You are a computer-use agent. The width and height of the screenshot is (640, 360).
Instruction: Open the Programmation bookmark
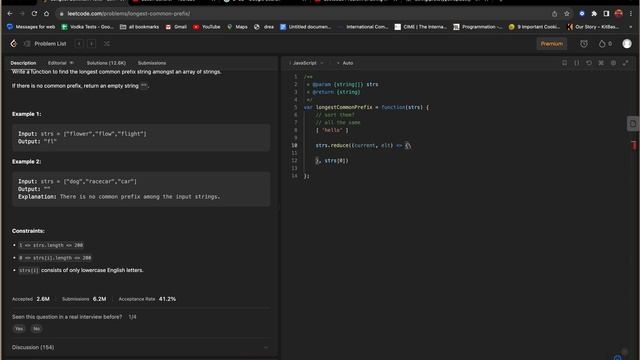(478, 27)
